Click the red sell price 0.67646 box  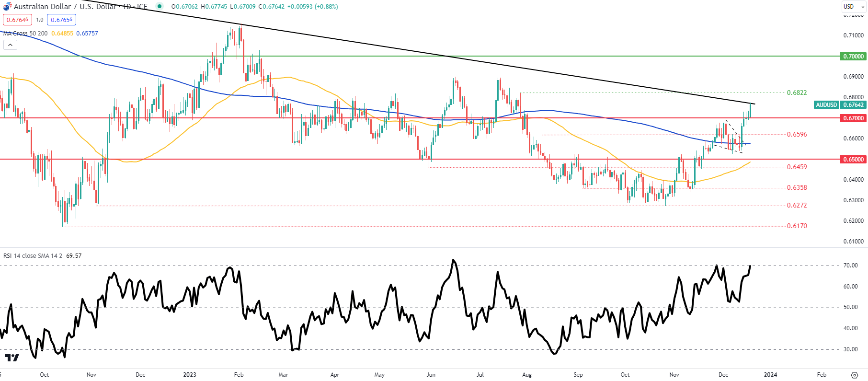17,20
